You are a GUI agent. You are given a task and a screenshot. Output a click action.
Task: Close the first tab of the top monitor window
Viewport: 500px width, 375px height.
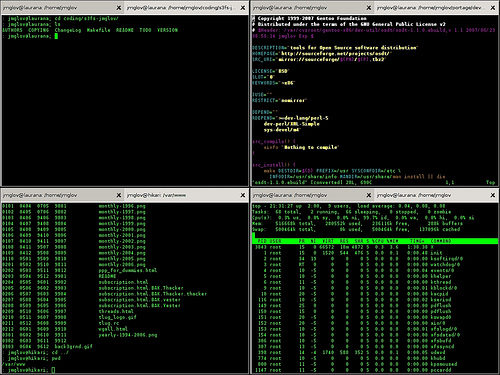(369, 195)
